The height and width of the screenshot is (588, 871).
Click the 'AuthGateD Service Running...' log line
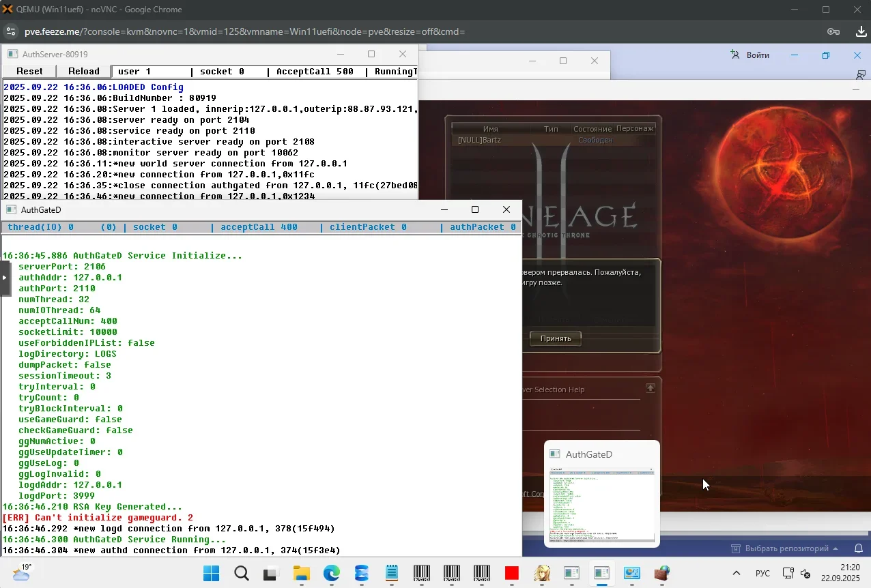[114, 540]
